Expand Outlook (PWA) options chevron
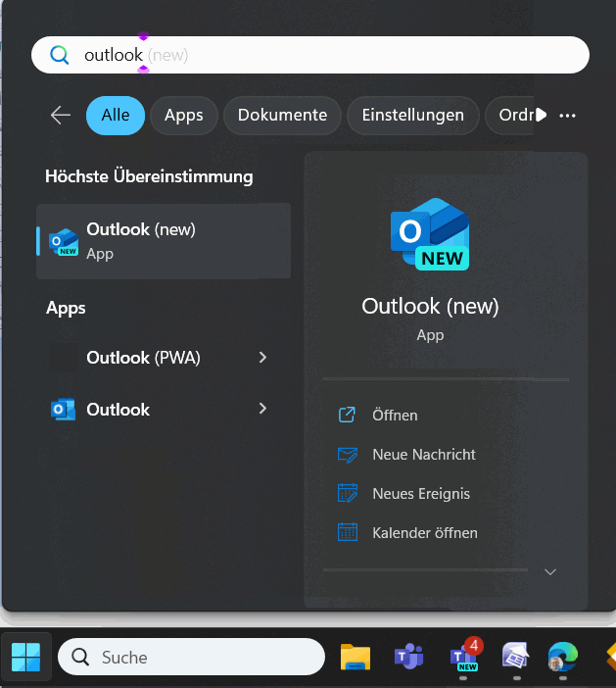 tap(262, 358)
